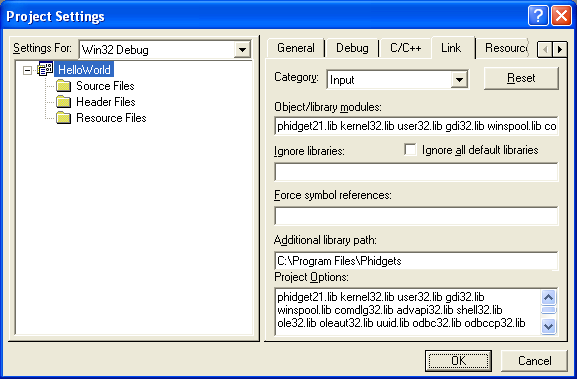Click the Force symbol references field
Viewport: 577px width, 379px height.
(x=416, y=216)
